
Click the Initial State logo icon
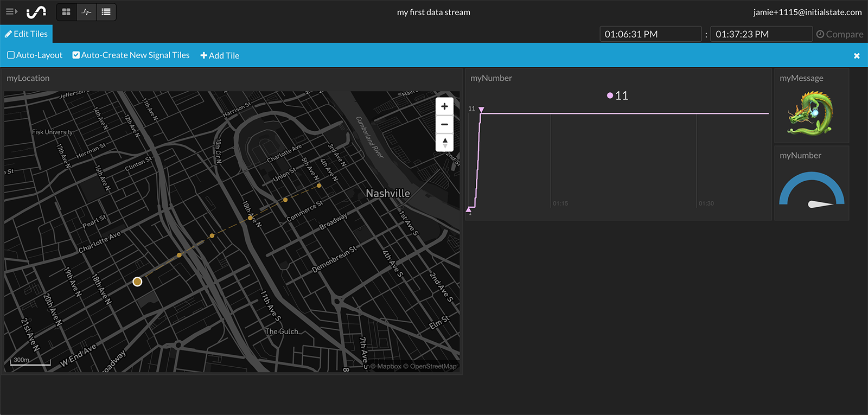click(36, 11)
